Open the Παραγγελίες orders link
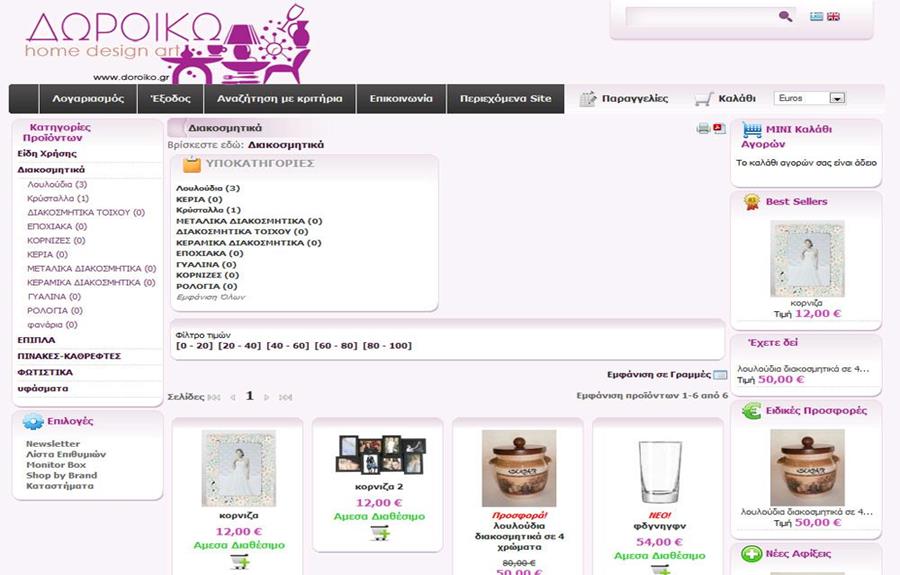This screenshot has width=900, height=575. pyautogui.click(x=624, y=99)
